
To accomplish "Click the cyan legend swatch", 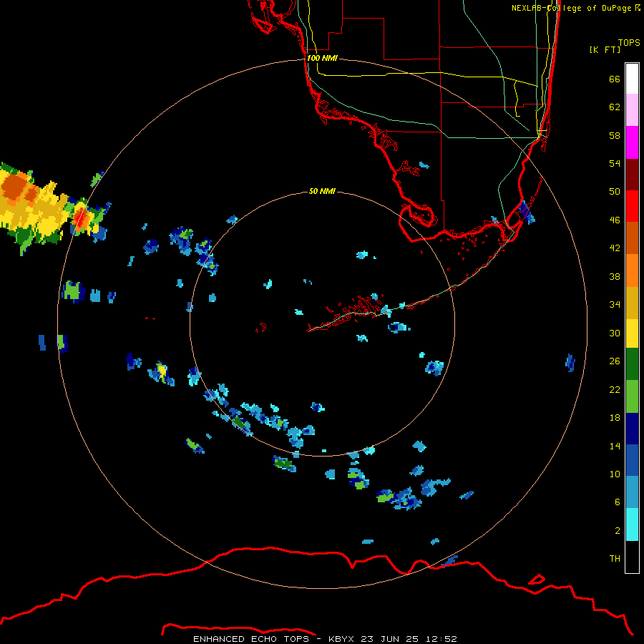I will (632, 525).
